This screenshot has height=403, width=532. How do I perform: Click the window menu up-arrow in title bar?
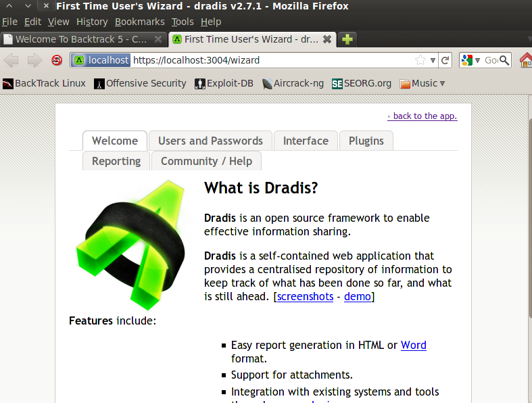coord(9,6)
